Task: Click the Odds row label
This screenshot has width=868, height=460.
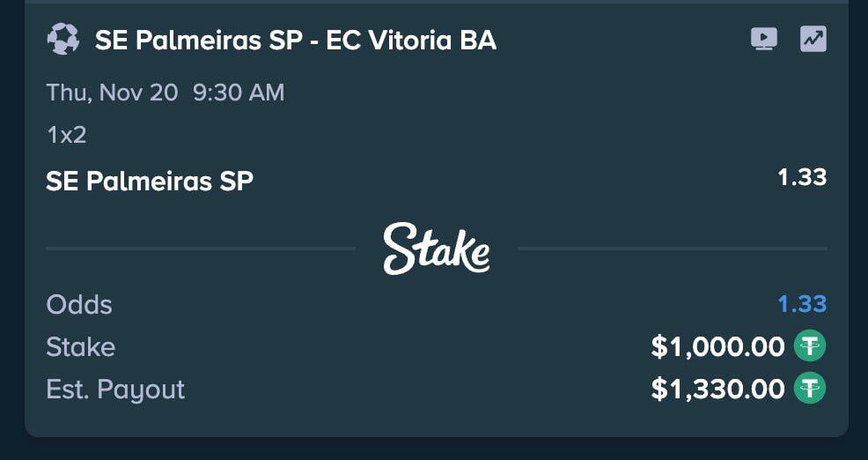Action: pos(79,305)
